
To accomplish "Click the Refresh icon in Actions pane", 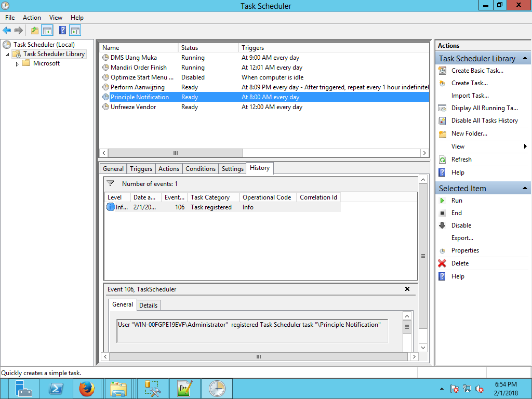I will (x=442, y=159).
